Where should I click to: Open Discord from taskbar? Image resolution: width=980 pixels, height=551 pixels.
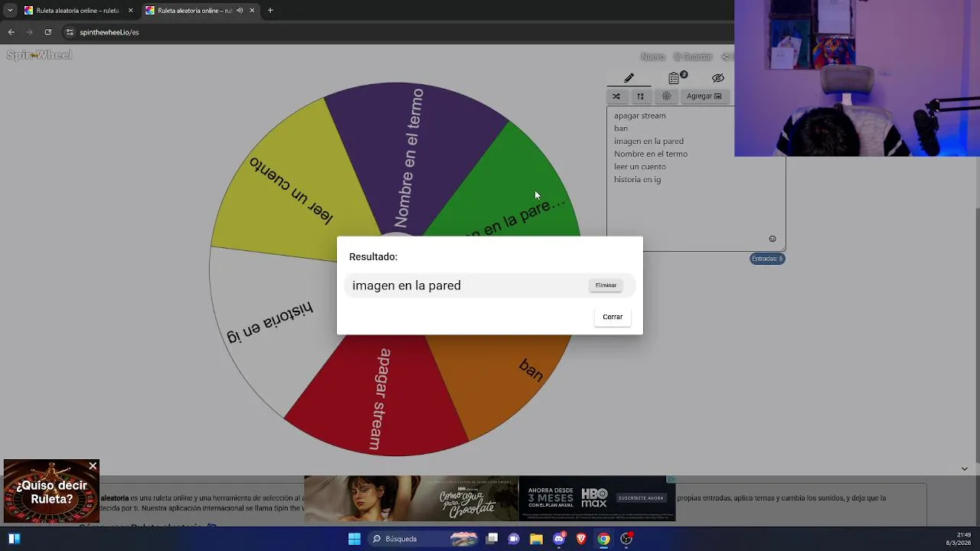(559, 539)
